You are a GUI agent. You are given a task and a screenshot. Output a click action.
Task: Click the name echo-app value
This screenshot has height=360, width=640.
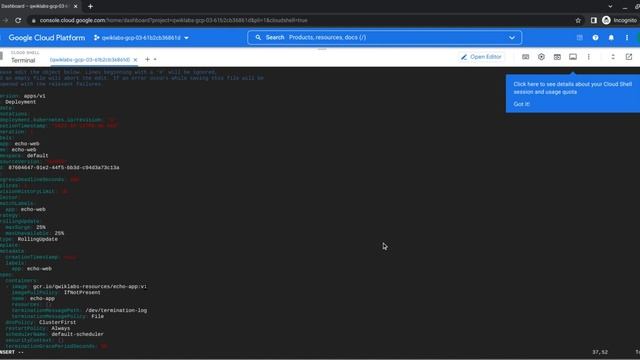click(x=42, y=298)
